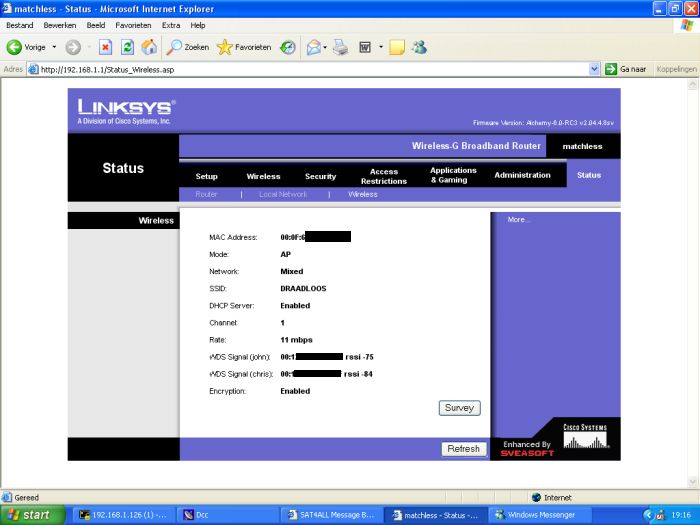Edit the page with the Word icon
700x525 pixels.
(365, 47)
